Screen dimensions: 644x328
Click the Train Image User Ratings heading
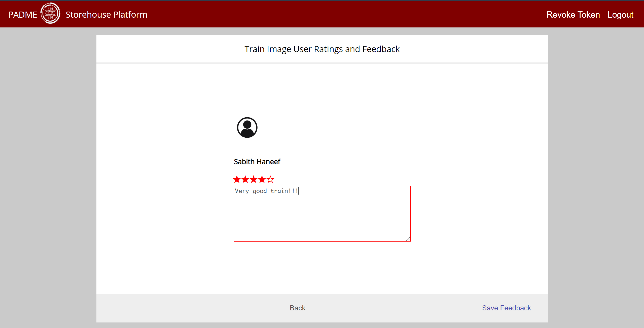(322, 49)
